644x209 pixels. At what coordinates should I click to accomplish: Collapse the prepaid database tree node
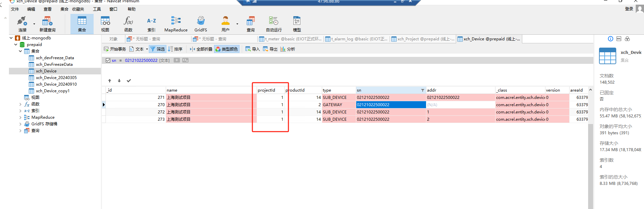pos(16,45)
